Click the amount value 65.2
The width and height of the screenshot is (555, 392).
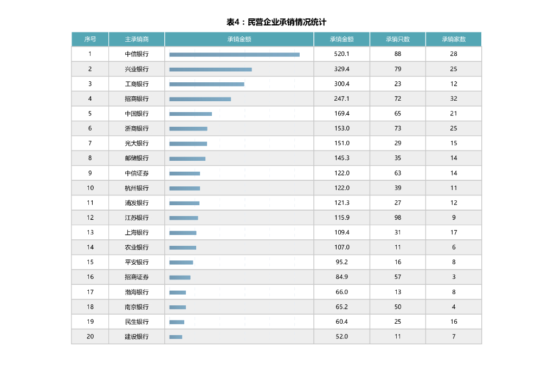(341, 307)
